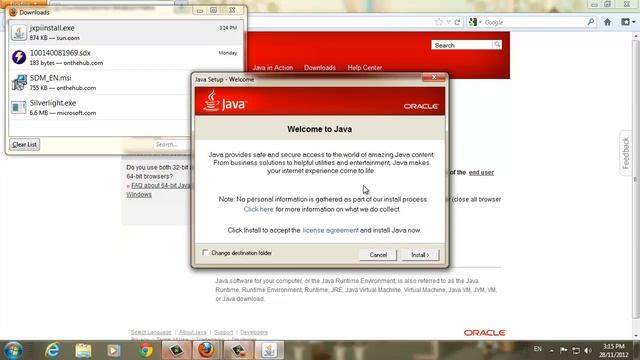The image size is (640, 360).
Task: Open the Help Center menu
Action: 364,68
